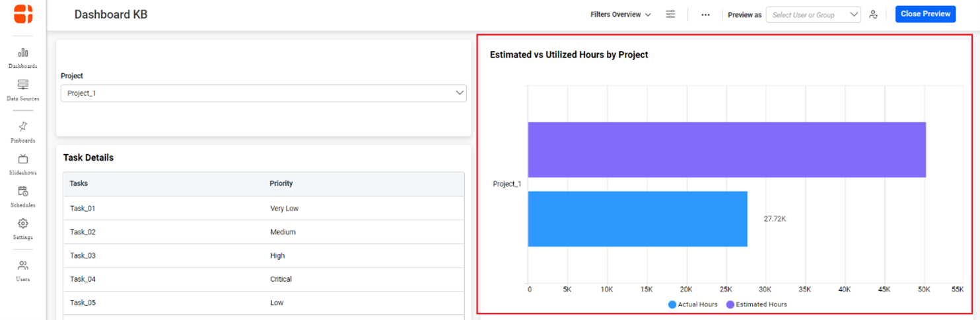Open the Users section

tap(23, 271)
